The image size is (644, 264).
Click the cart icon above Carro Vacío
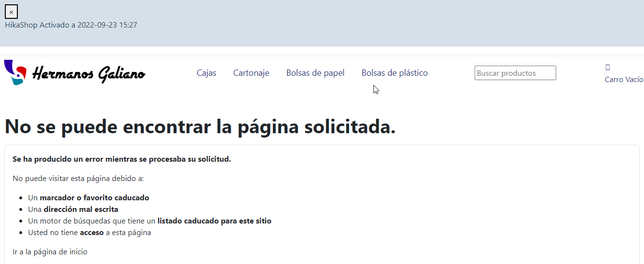pyautogui.click(x=608, y=67)
